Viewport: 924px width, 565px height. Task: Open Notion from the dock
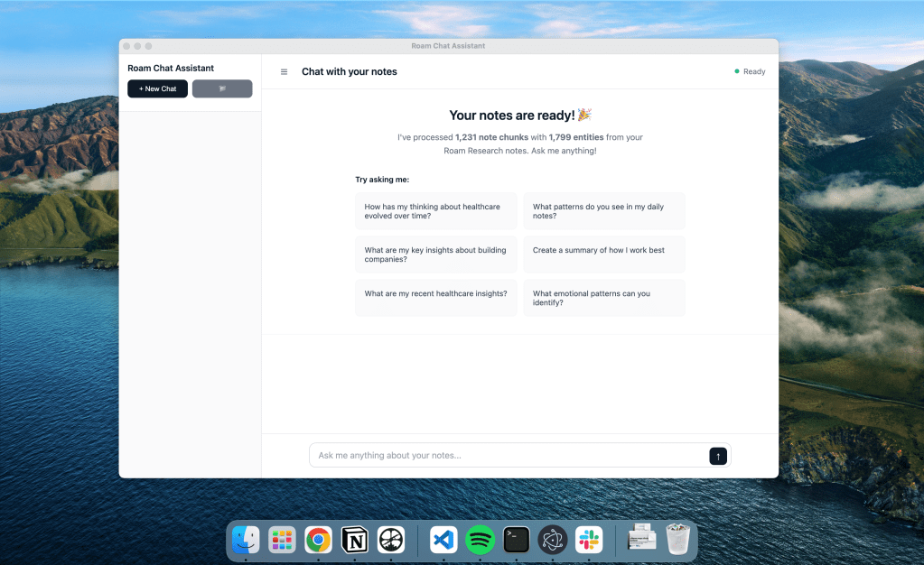click(x=355, y=540)
